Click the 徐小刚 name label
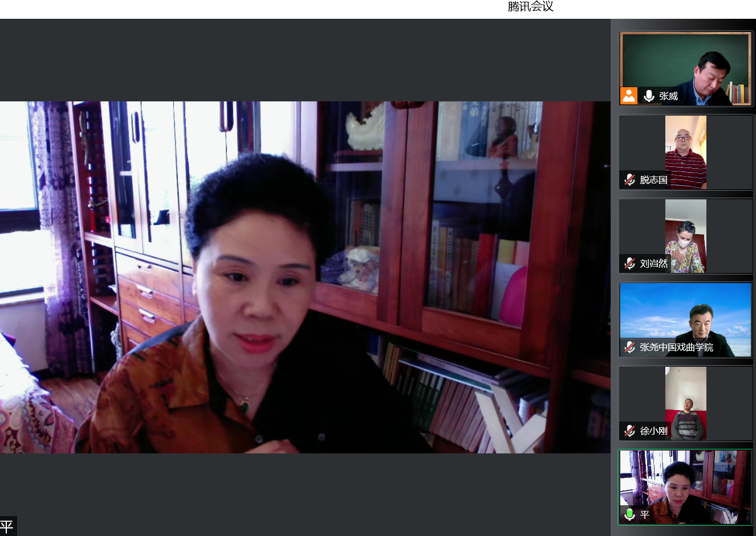 [x=653, y=431]
